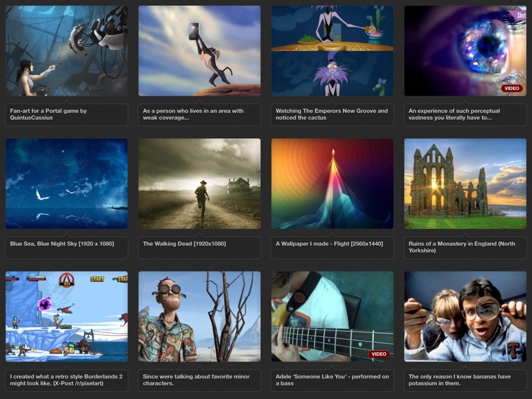Image resolution: width=532 pixels, height=399 pixels.
Task: Click caption 'Blue Sea, Blue Night Sky [1920 x 1080]'
Action: 62,244
